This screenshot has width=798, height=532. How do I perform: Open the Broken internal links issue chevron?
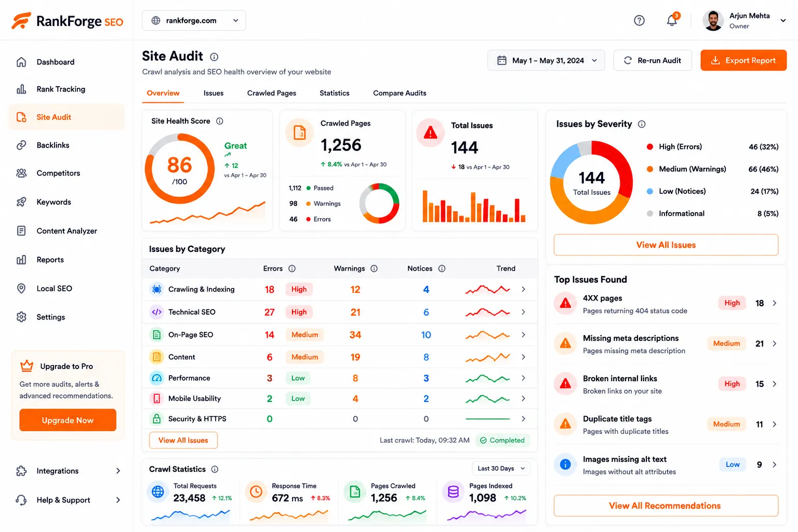pyautogui.click(x=774, y=384)
